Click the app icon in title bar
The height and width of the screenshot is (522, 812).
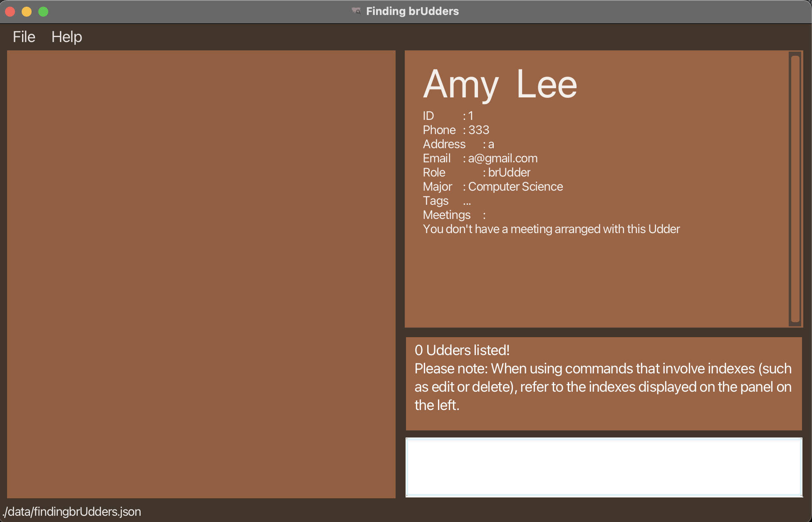coord(356,11)
